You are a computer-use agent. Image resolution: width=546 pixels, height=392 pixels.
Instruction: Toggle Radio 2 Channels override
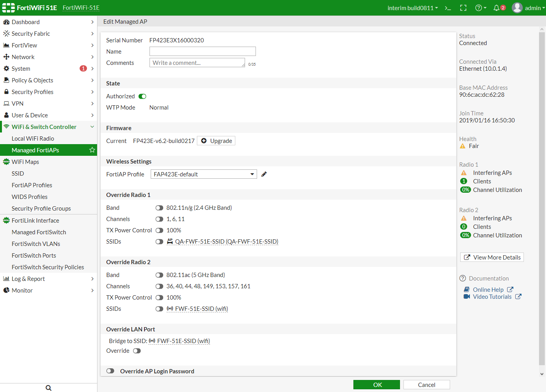[x=159, y=286]
